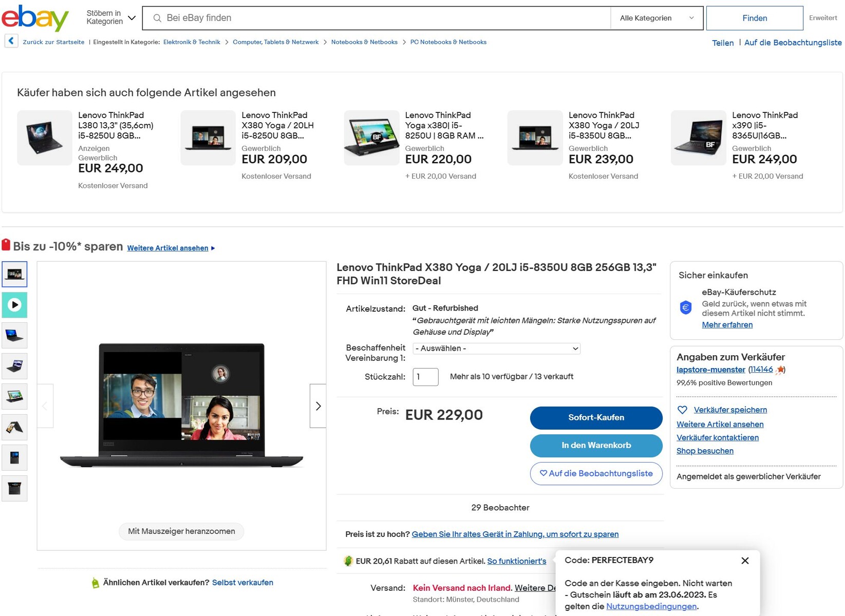Open the eBay logo homepage link

click(35, 18)
